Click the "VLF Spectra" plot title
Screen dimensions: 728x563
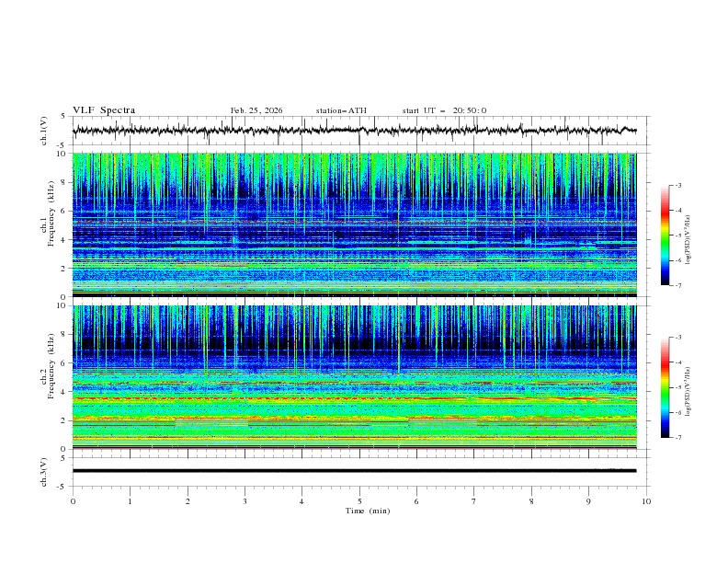(104, 110)
